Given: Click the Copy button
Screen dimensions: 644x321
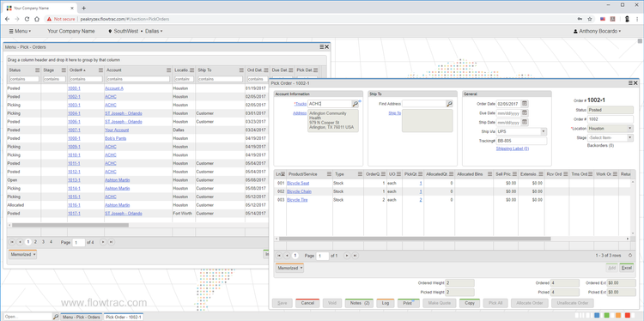Looking at the screenshot, I should [x=470, y=303].
